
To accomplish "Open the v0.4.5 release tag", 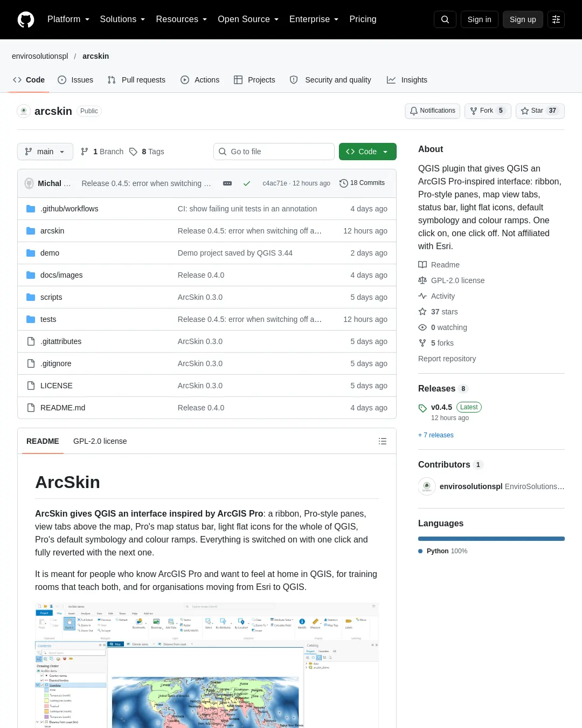I will point(441,407).
